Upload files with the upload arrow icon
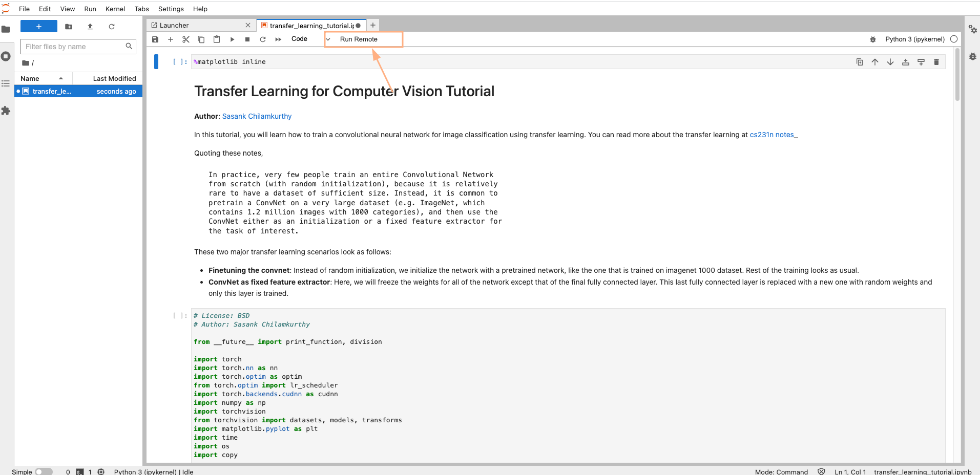Viewport: 980px width, 475px height. coord(90,27)
